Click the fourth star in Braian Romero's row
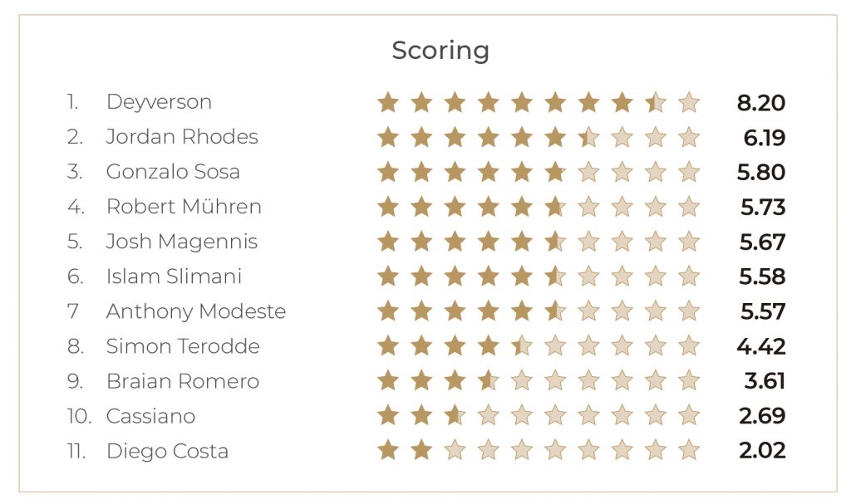851x504 pixels. pos(489,381)
